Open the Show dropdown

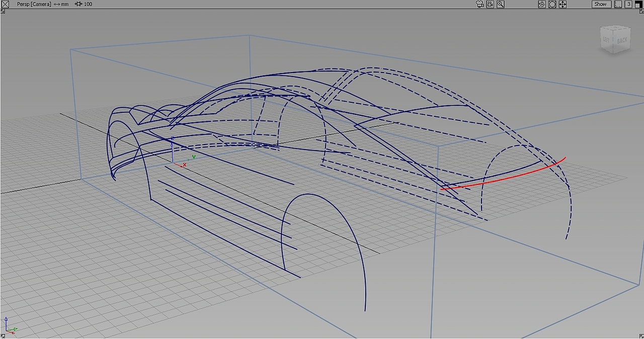click(601, 4)
